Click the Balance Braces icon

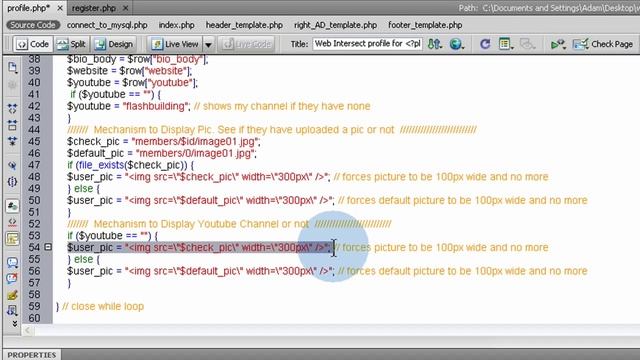click(x=12, y=182)
